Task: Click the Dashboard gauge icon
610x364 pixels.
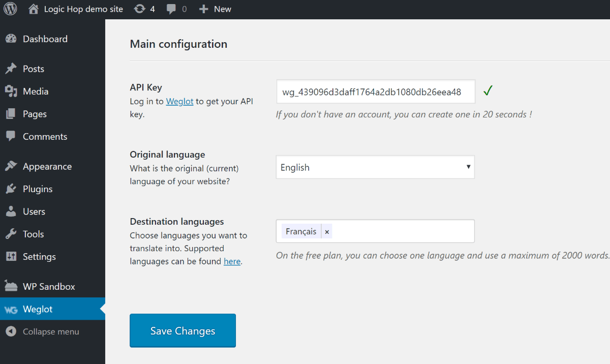Action: pos(11,39)
